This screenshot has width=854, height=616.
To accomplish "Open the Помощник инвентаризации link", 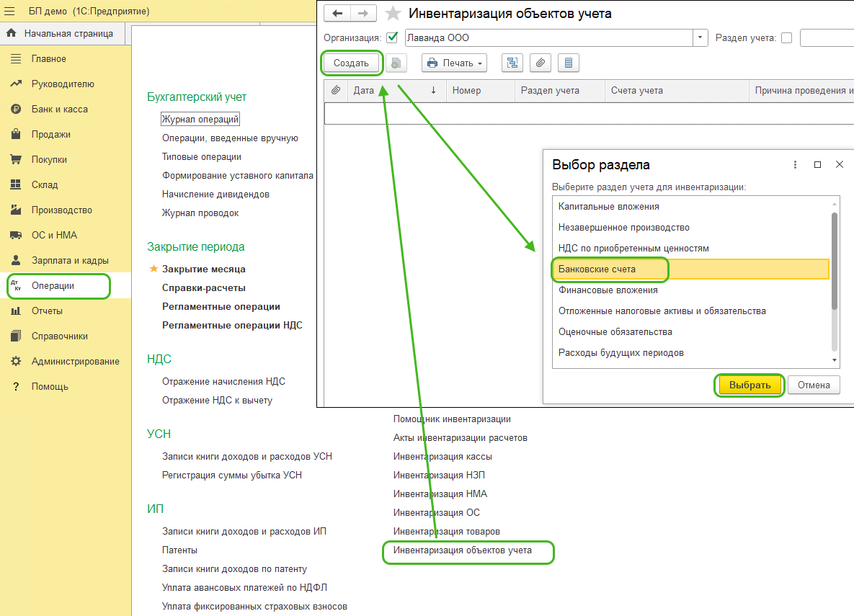I will click(x=452, y=419).
